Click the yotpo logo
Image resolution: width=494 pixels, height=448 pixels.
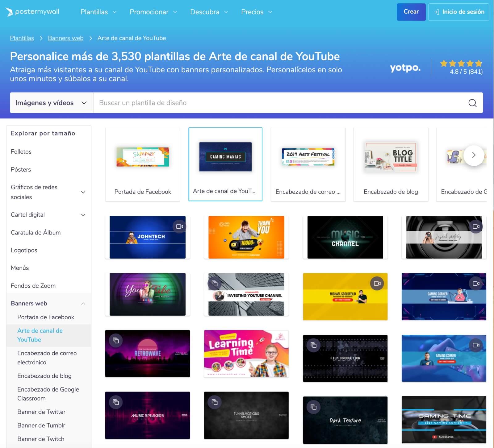tap(405, 68)
